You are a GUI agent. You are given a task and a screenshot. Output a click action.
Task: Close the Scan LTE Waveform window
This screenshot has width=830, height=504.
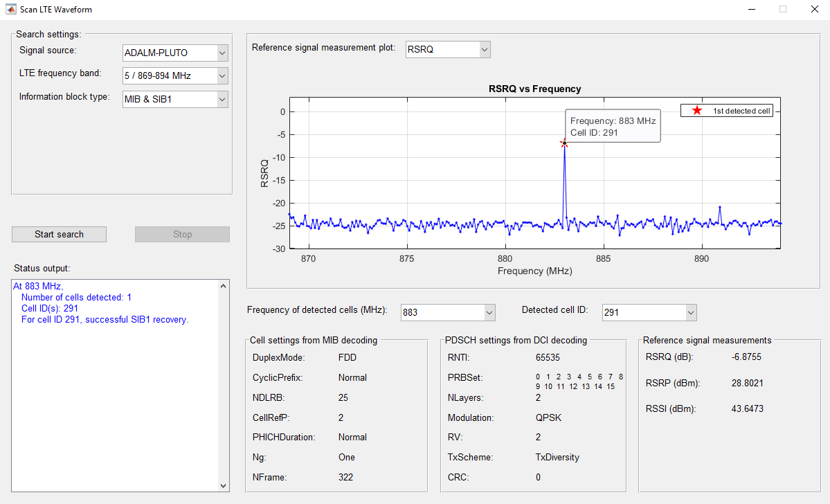[x=815, y=10]
